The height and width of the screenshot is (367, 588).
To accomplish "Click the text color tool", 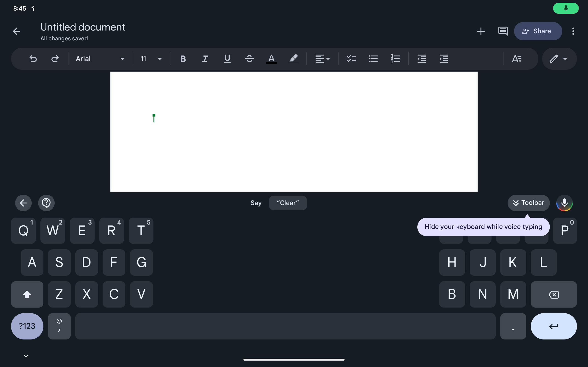I will tap(271, 58).
